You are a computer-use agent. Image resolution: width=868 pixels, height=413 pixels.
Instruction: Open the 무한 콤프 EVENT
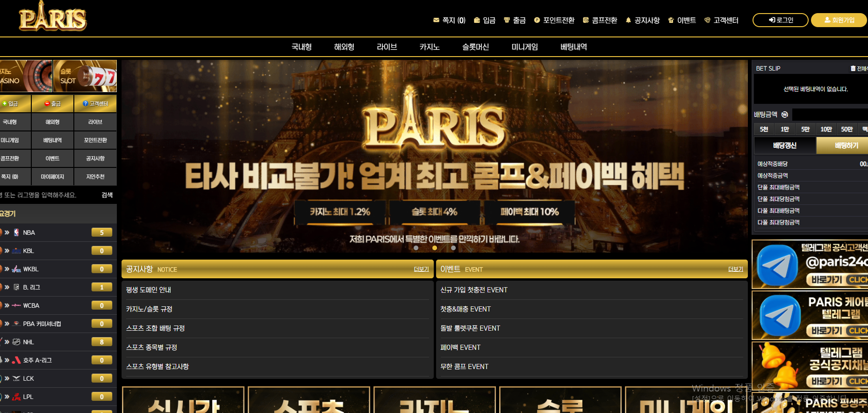point(464,367)
